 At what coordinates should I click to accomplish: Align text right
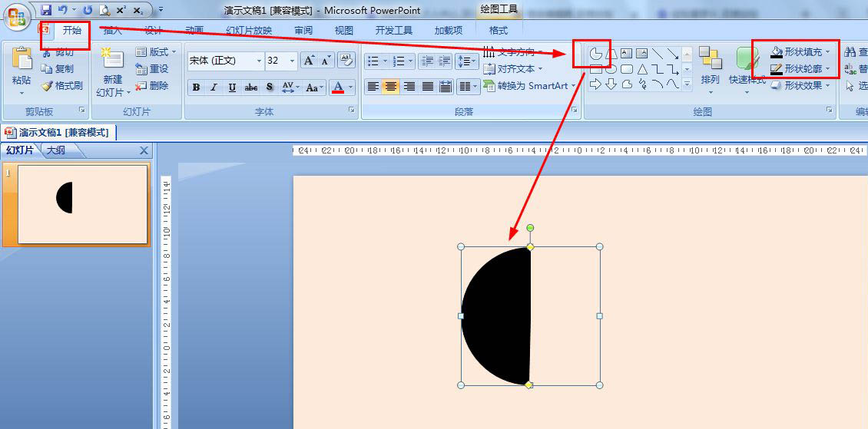pos(409,86)
